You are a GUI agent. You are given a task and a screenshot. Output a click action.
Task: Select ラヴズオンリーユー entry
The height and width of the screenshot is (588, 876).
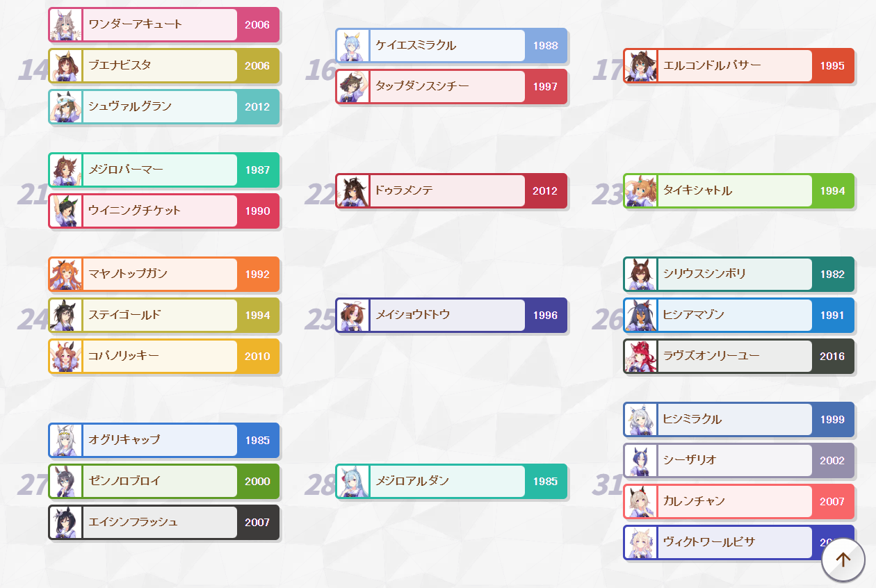point(738,356)
